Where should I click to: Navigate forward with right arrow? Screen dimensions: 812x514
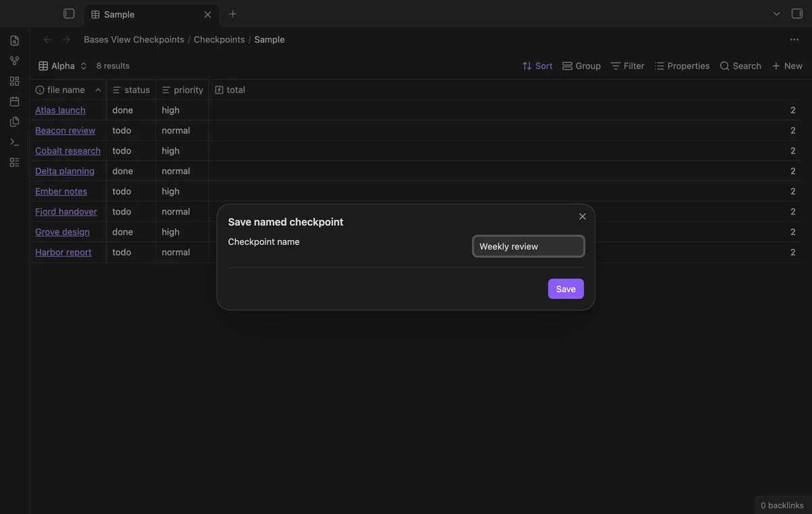tap(66, 39)
